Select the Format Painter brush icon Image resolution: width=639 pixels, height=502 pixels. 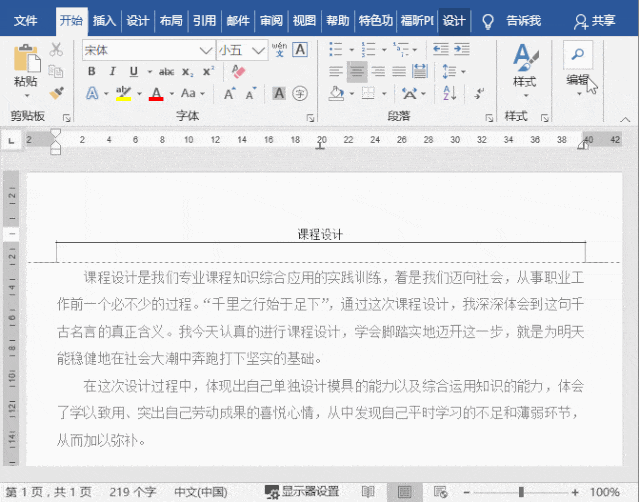click(56, 93)
